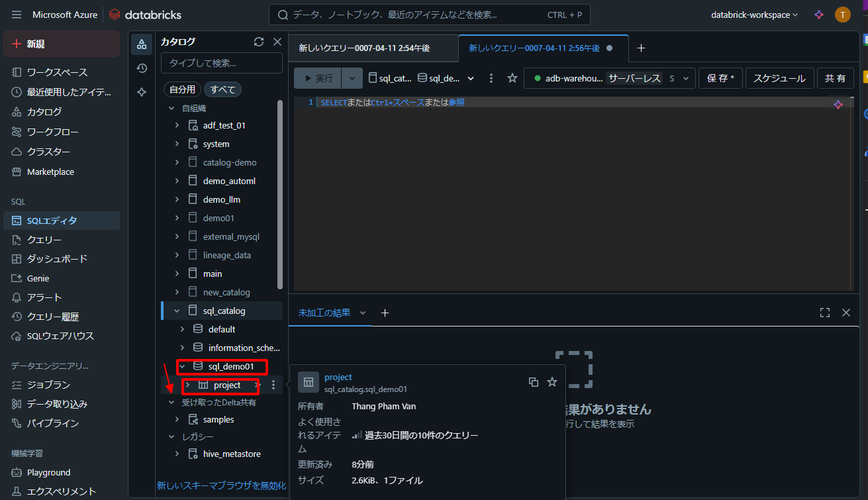Expand the hive_metastore catalog
Image resolution: width=868 pixels, height=500 pixels.
pos(177,454)
